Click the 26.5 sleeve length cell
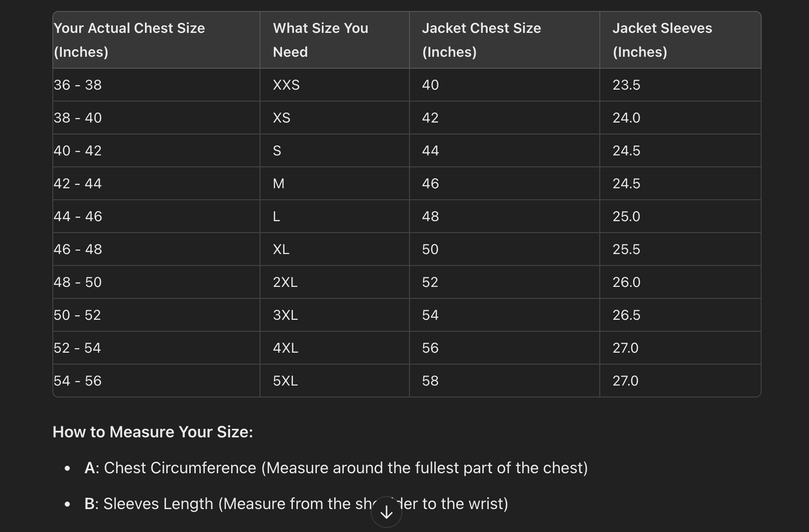The image size is (809, 532). 626,315
